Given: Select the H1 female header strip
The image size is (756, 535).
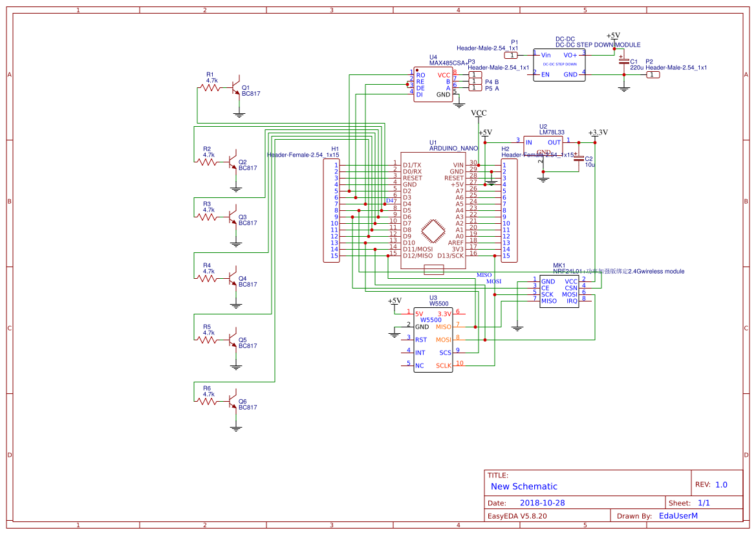Looking at the screenshot, I should (x=331, y=210).
